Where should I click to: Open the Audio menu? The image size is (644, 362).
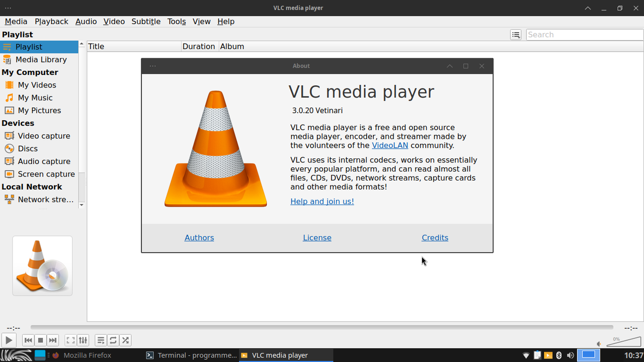click(86, 21)
